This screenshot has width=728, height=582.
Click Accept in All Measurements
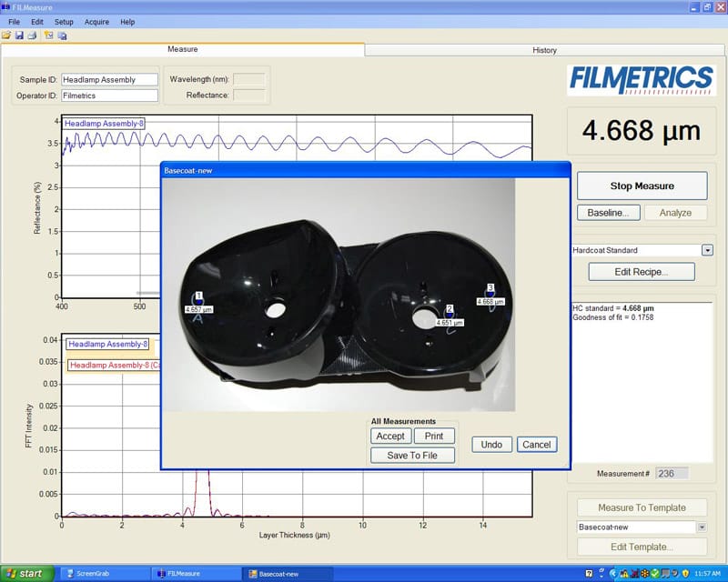390,436
